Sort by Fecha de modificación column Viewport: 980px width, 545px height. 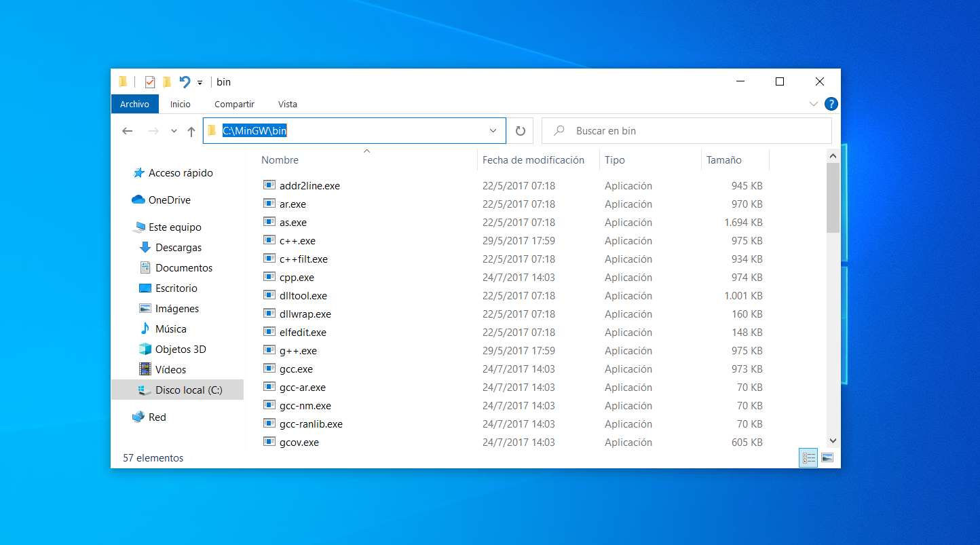pyautogui.click(x=533, y=160)
